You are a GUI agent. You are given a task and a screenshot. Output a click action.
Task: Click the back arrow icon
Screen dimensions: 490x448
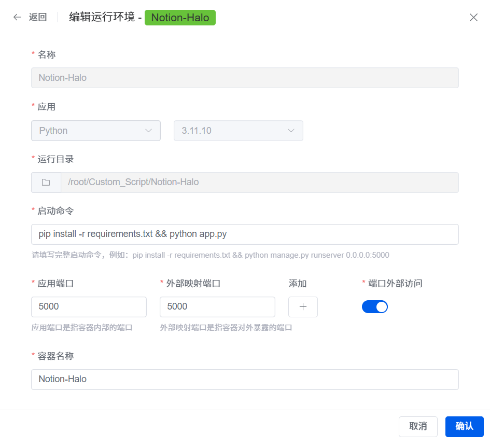click(x=17, y=17)
